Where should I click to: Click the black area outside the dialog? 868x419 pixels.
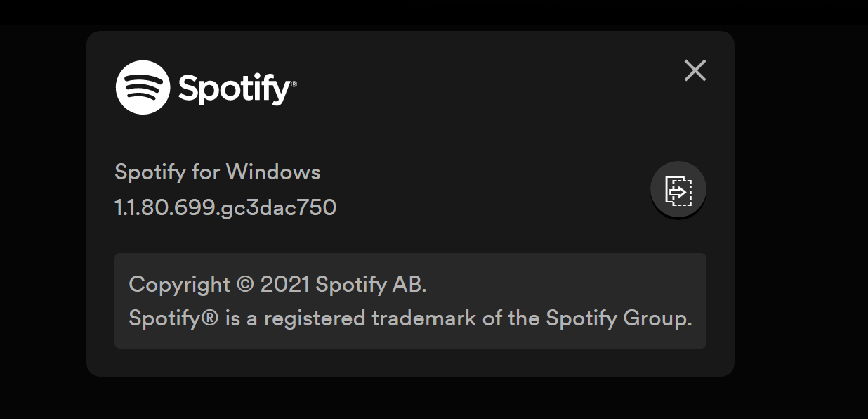pyautogui.click(x=42, y=211)
